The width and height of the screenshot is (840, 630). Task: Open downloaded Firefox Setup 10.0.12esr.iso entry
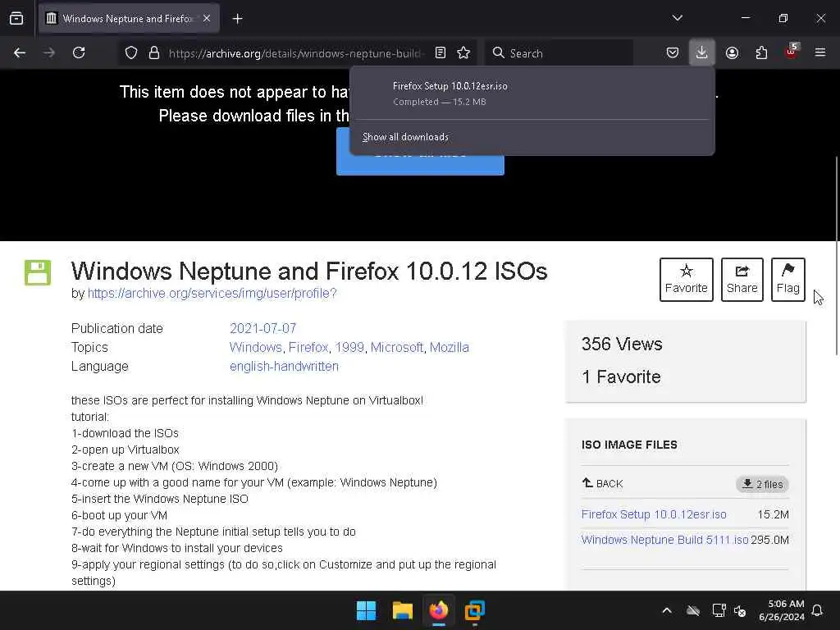click(532, 94)
